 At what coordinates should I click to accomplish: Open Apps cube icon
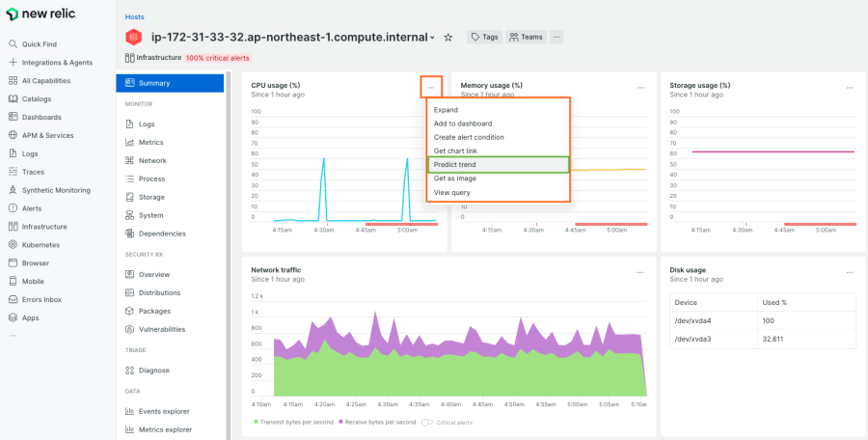pos(13,318)
